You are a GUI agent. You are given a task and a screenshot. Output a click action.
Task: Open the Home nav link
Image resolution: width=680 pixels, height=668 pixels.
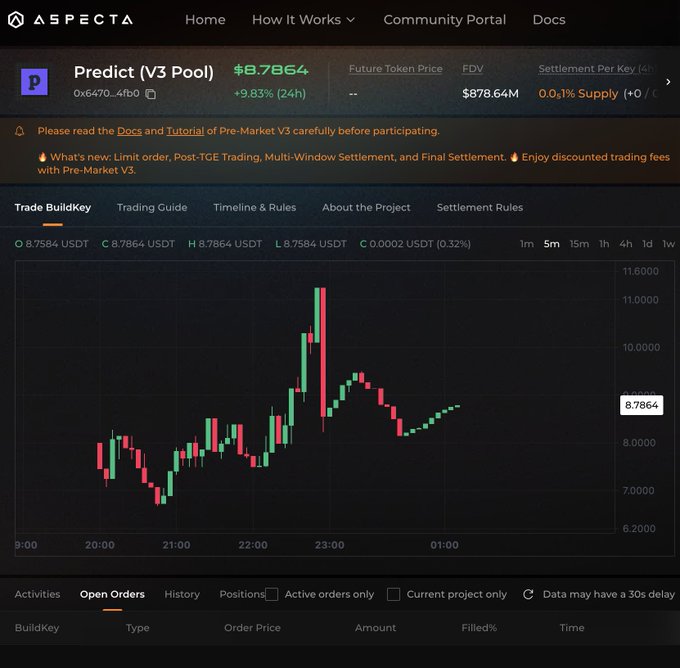tap(205, 20)
